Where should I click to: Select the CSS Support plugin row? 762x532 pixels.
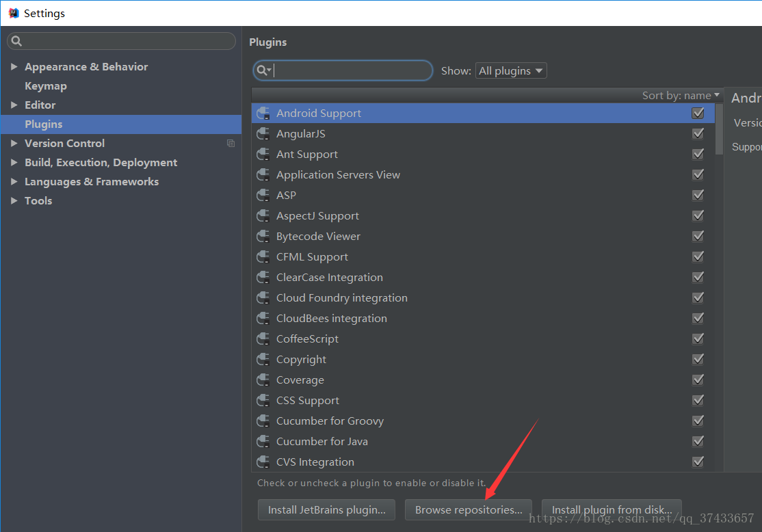coord(483,400)
